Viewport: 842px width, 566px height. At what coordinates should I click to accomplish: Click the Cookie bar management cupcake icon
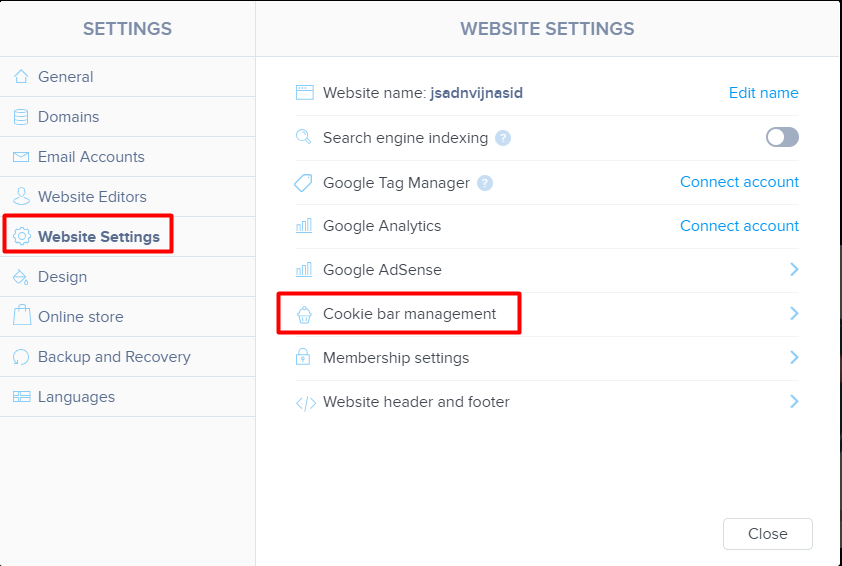304,314
